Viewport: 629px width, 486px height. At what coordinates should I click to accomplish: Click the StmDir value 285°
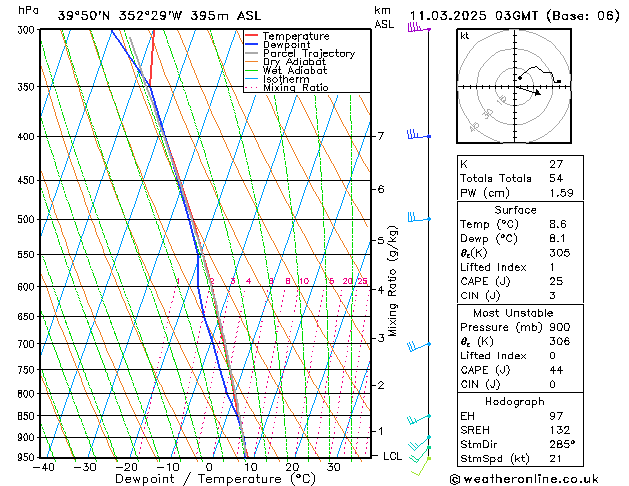point(562,443)
